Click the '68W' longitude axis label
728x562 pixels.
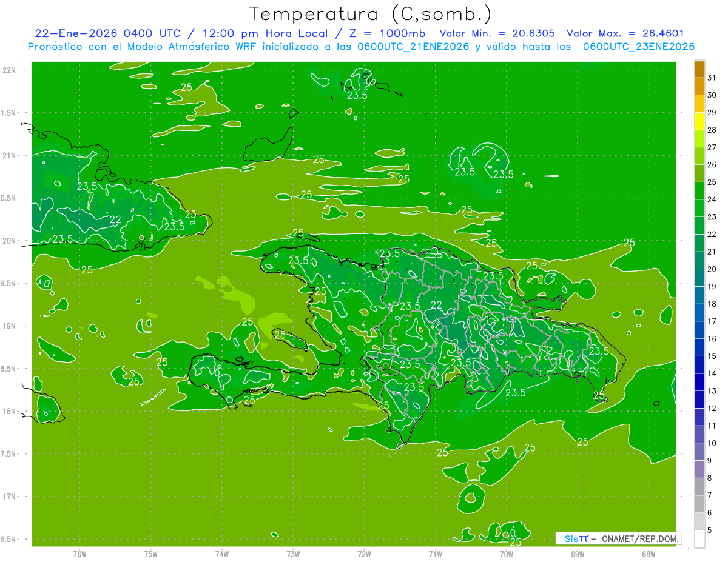click(649, 554)
